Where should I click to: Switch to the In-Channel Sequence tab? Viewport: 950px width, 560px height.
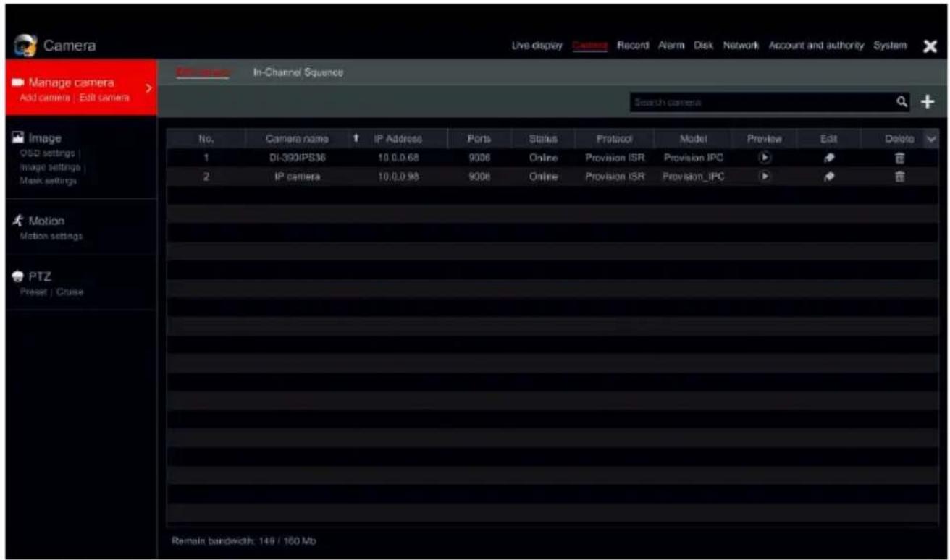click(298, 72)
